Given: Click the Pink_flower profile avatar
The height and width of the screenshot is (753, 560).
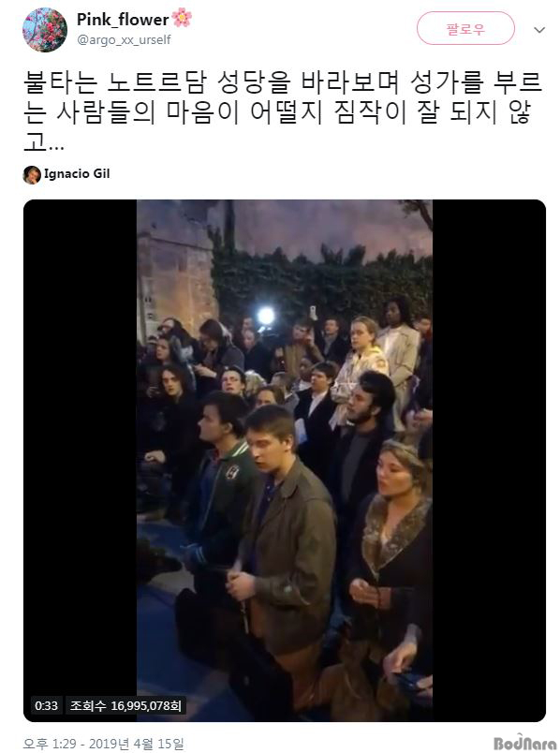Looking at the screenshot, I should (45, 30).
